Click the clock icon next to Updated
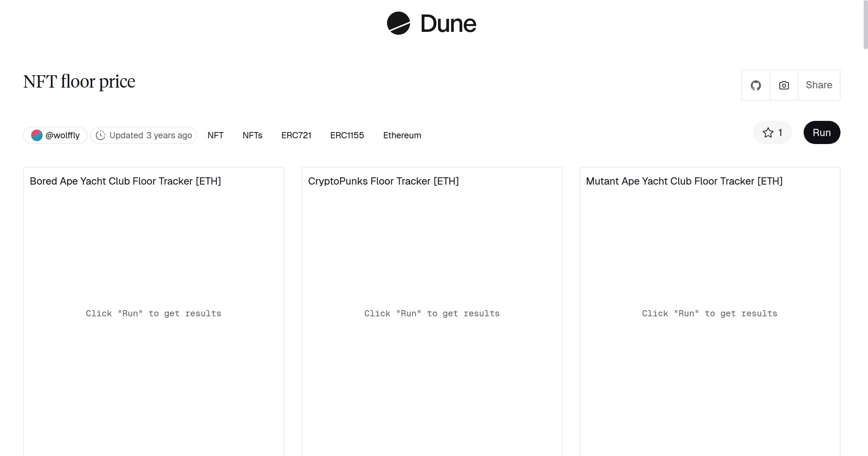Screen dimensions: 868x456 [x=101, y=135]
